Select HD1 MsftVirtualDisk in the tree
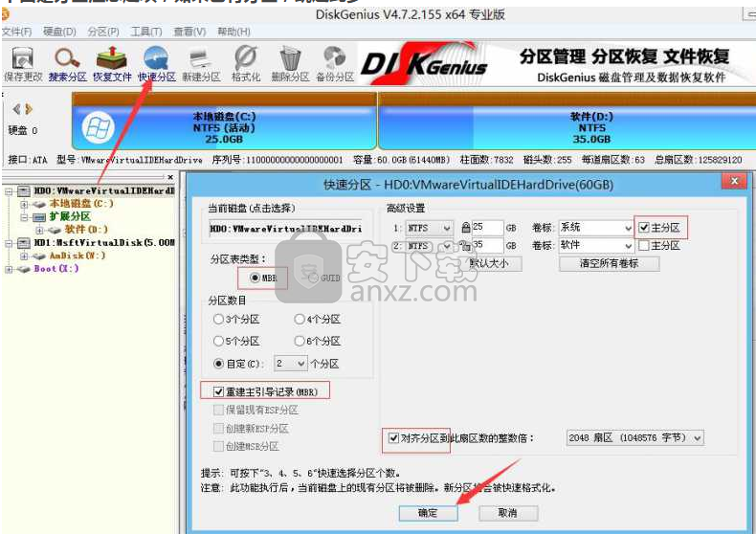This screenshot has width=756, height=534. click(104, 242)
